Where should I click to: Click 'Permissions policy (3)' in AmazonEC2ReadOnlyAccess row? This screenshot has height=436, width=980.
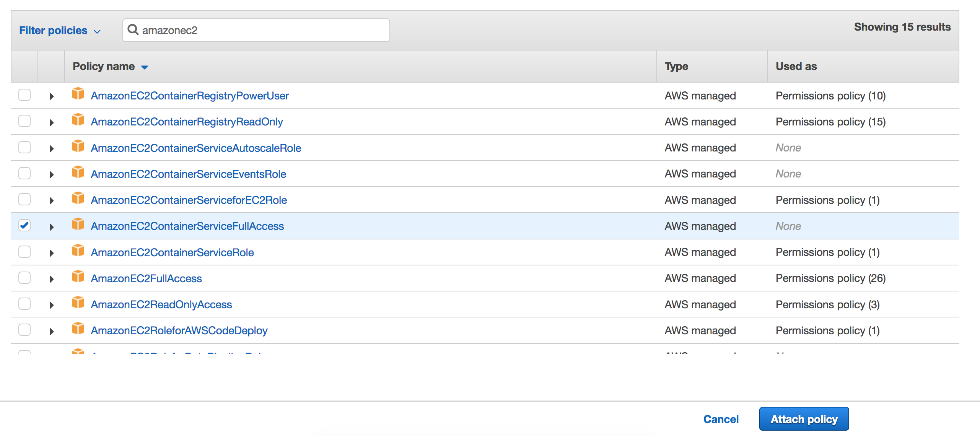(828, 304)
